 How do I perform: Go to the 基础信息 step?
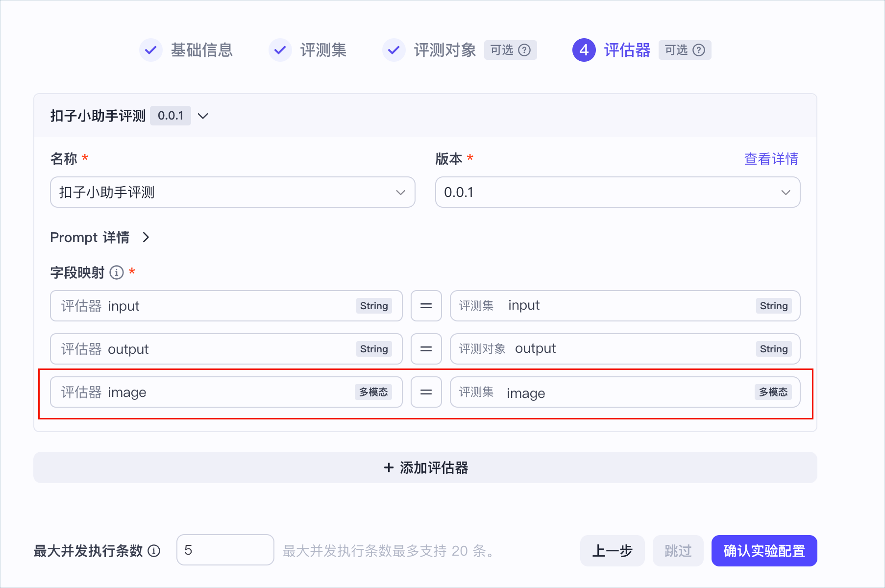[x=202, y=50]
